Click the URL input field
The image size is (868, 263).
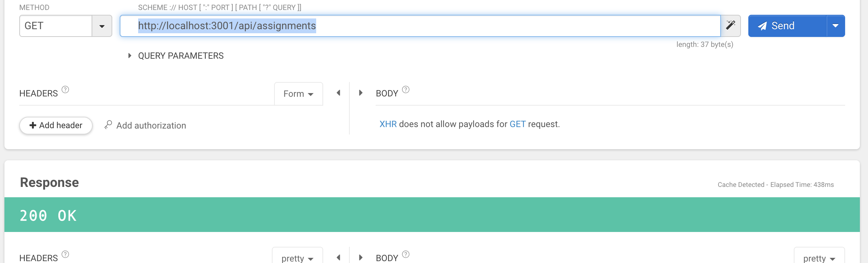click(x=420, y=26)
